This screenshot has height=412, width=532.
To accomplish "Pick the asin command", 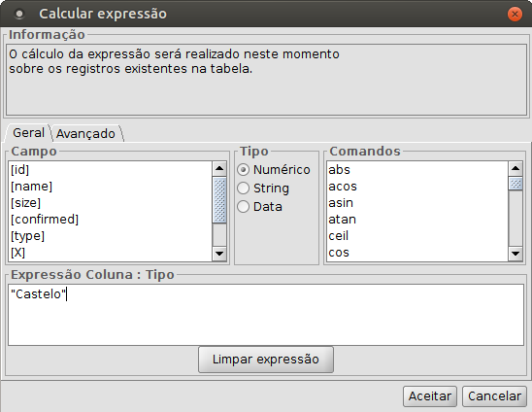I will [x=417, y=203].
